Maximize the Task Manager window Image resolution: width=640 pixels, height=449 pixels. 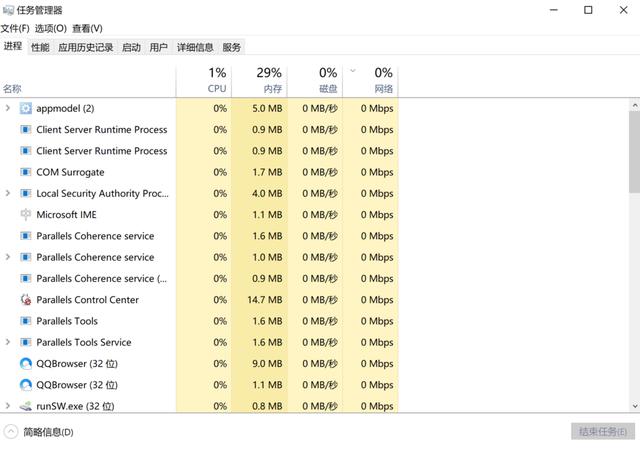point(588,10)
